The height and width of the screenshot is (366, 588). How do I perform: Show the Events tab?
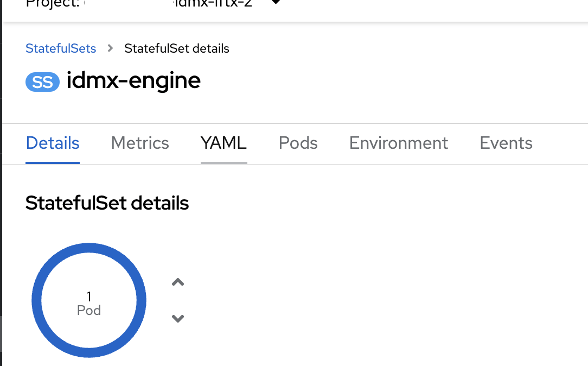(506, 143)
